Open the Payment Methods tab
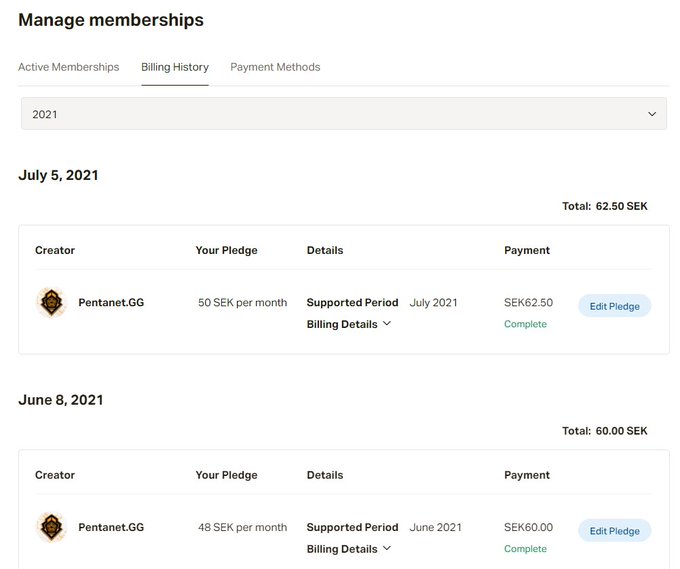Image resolution: width=680 pixels, height=569 pixels. click(x=275, y=67)
